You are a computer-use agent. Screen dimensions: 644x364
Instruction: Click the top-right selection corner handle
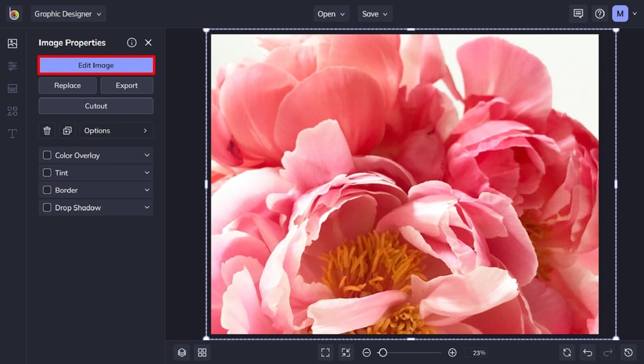click(615, 29)
